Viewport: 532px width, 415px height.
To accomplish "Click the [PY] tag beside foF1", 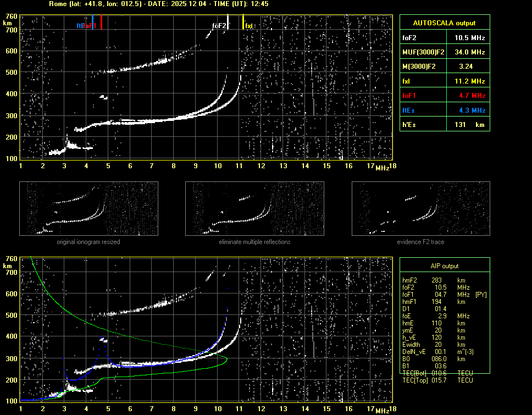I will (x=481, y=295).
